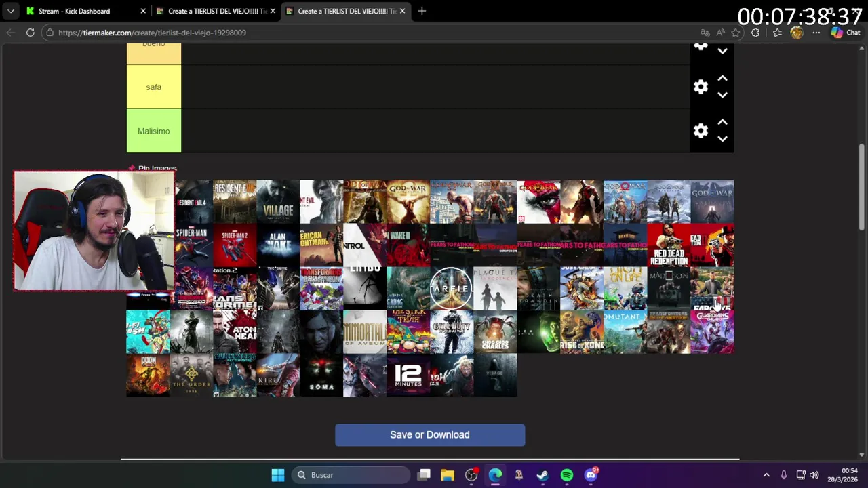Move the safa tier down
This screenshot has height=488, width=868.
722,95
